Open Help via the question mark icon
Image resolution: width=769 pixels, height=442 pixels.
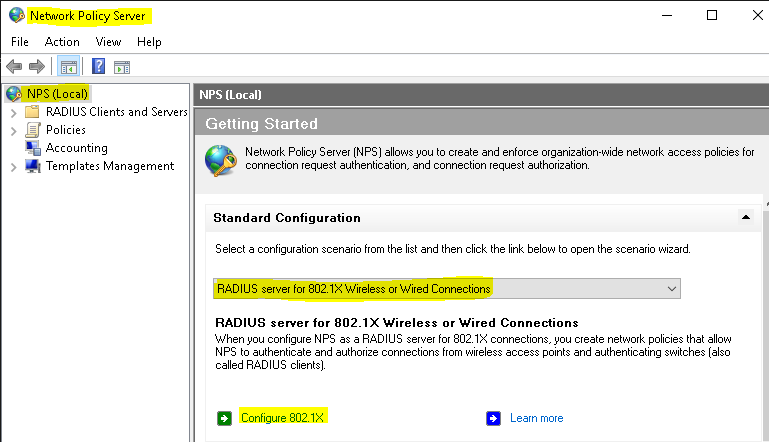(x=98, y=67)
